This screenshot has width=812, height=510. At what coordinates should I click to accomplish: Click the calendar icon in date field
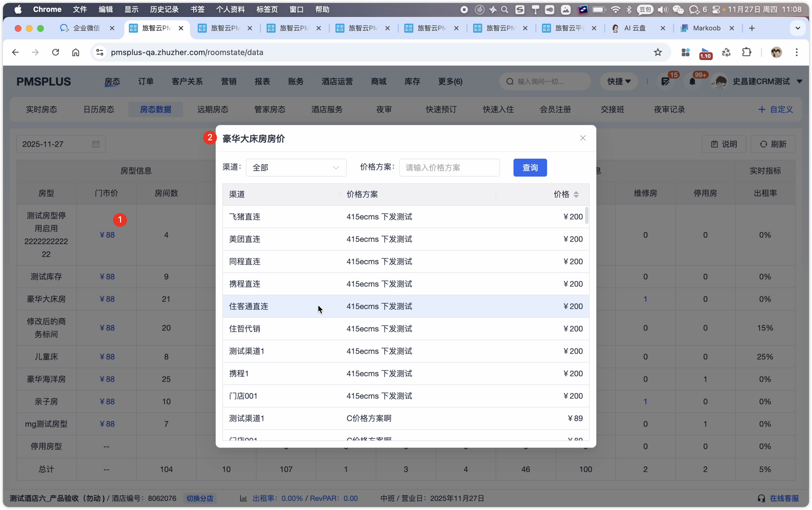pyautogui.click(x=96, y=144)
